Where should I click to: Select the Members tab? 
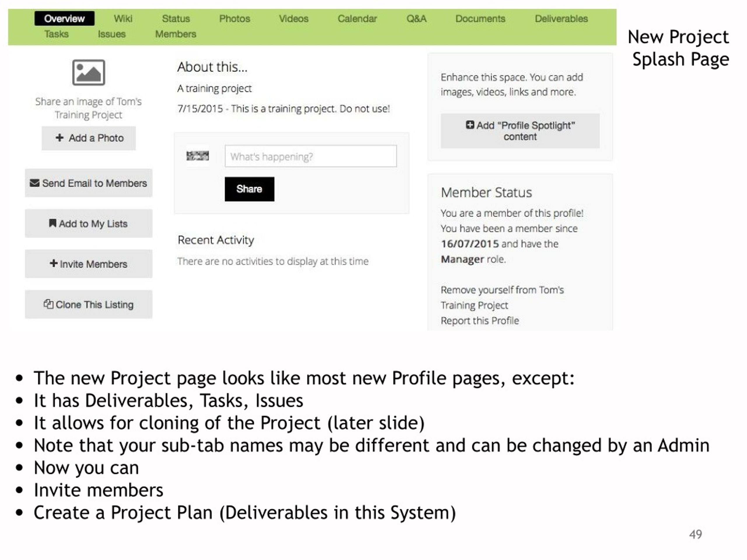tap(176, 34)
